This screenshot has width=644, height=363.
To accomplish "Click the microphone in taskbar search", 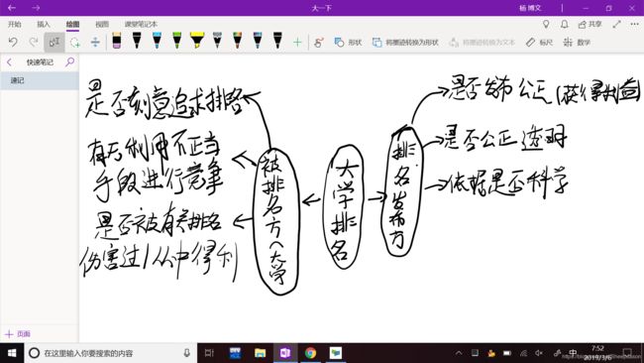I will click(x=187, y=353).
